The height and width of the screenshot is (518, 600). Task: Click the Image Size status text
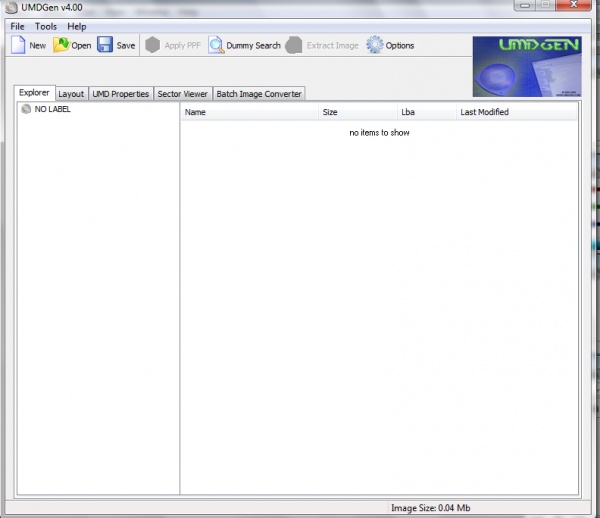[x=430, y=508]
